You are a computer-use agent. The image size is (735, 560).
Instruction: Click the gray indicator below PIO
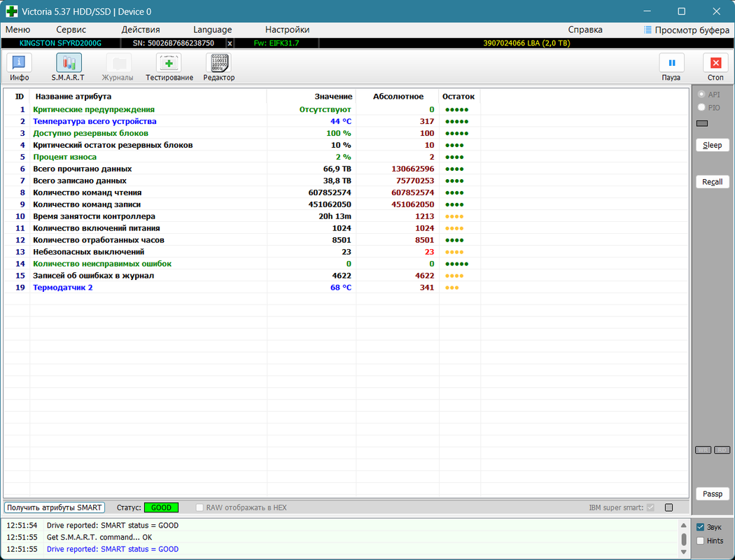pos(701,123)
